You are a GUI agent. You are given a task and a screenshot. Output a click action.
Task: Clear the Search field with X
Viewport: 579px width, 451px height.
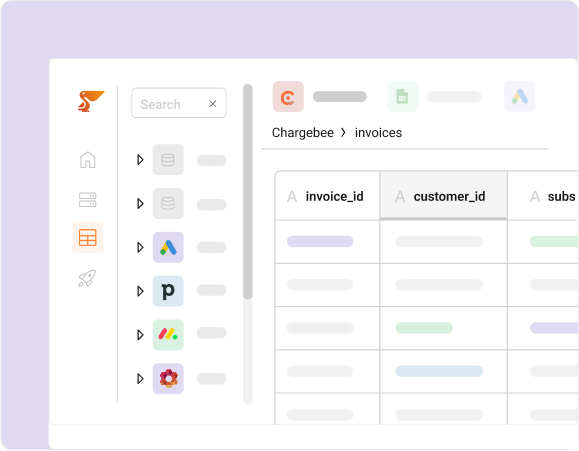point(213,104)
